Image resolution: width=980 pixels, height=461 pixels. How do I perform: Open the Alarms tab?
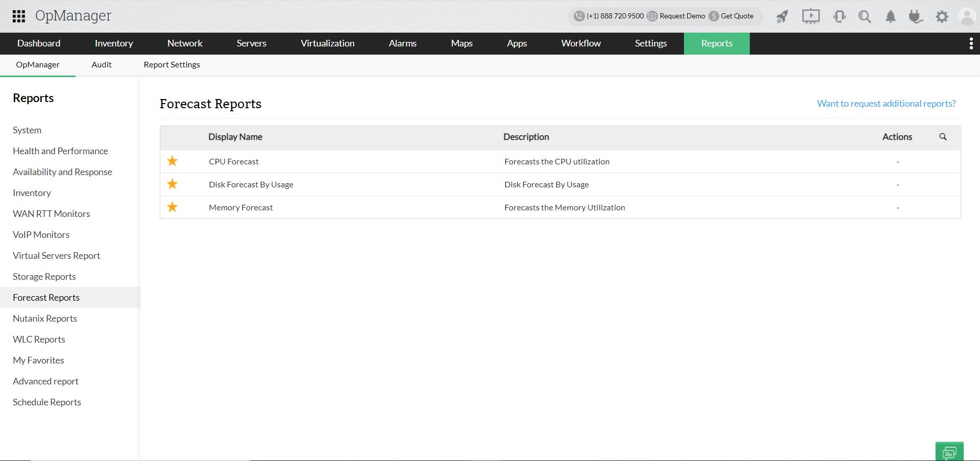point(403,43)
